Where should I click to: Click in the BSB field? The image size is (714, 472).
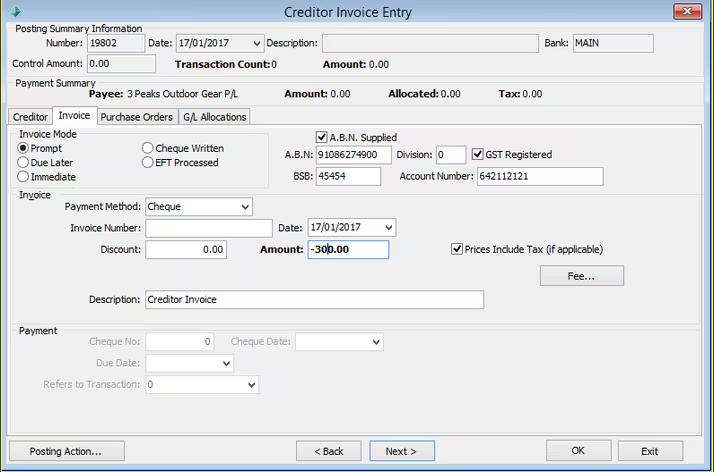click(348, 176)
